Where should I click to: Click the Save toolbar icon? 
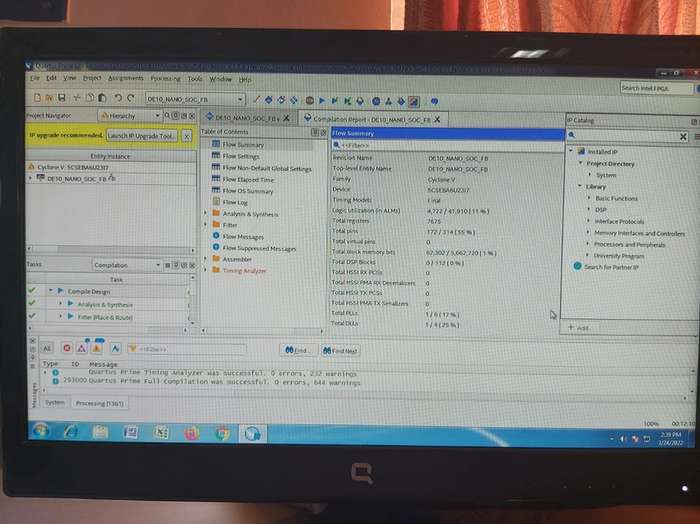pyautogui.click(x=62, y=97)
